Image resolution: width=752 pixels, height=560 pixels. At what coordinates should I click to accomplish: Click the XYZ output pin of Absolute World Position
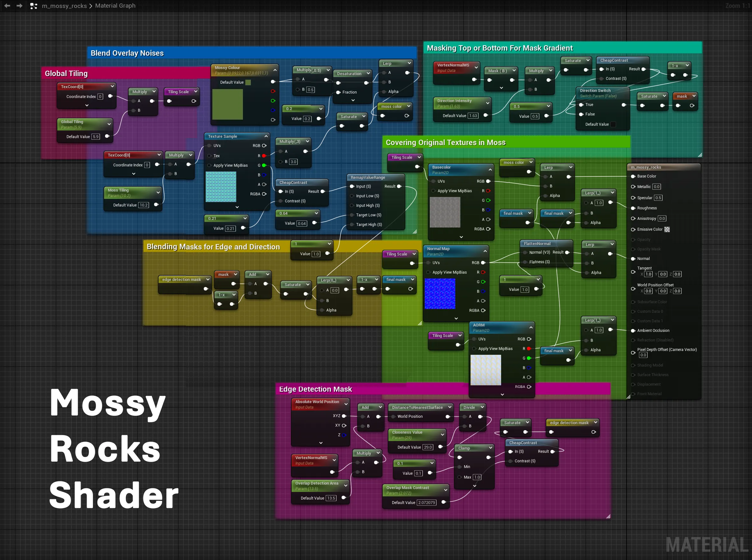[x=344, y=416]
